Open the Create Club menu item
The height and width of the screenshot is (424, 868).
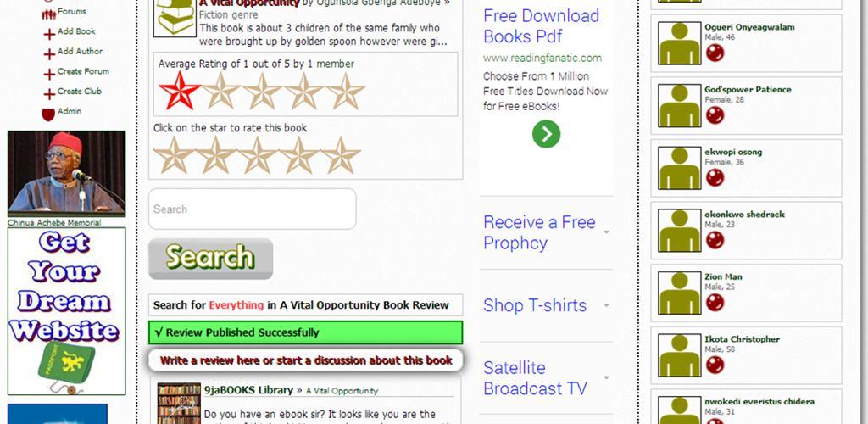coord(80,92)
